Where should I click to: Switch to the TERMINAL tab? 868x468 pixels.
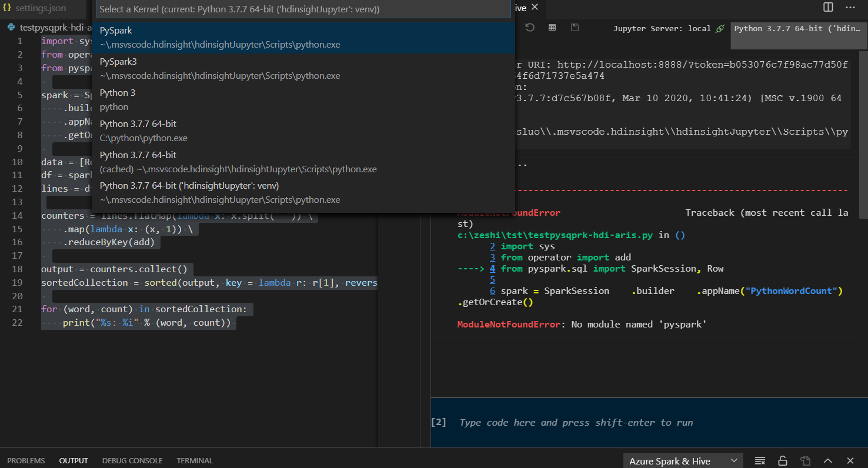pos(195,460)
